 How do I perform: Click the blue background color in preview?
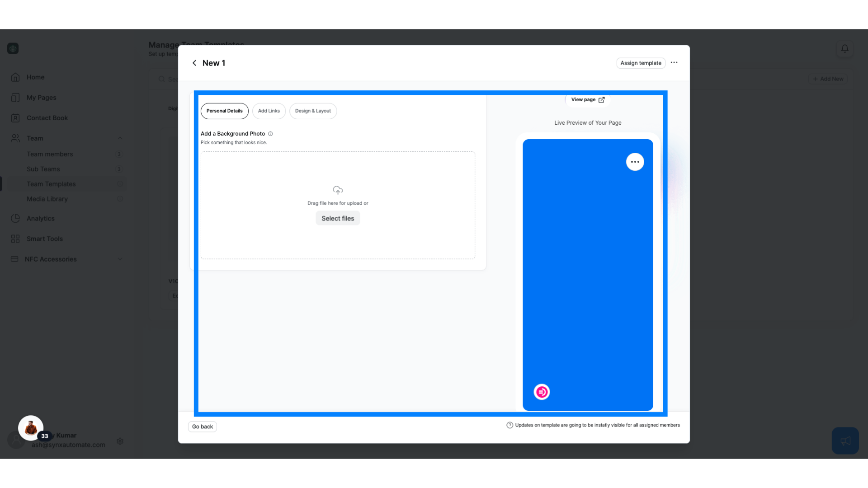(x=587, y=275)
